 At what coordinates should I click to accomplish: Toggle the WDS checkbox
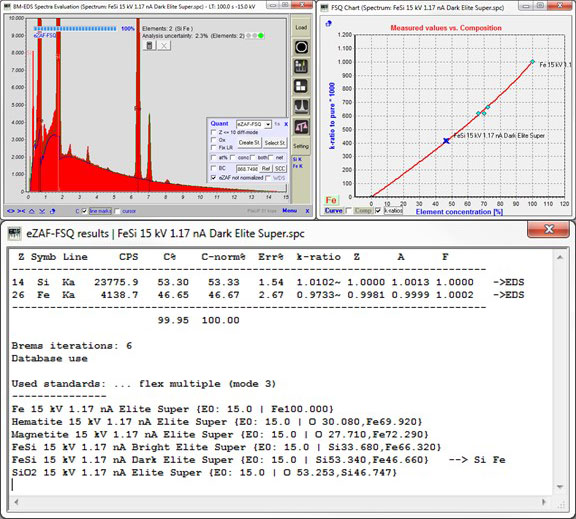268,178
